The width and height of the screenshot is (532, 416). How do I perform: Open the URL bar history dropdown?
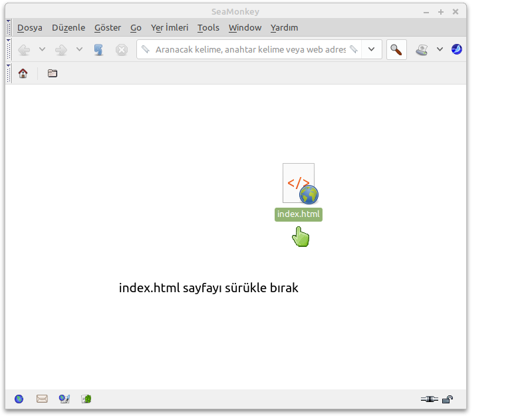(x=372, y=50)
